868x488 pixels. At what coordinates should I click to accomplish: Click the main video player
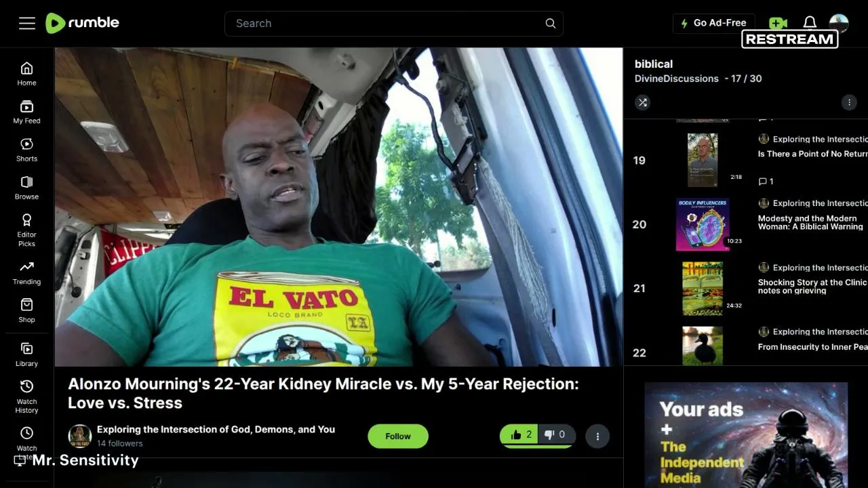pos(338,207)
